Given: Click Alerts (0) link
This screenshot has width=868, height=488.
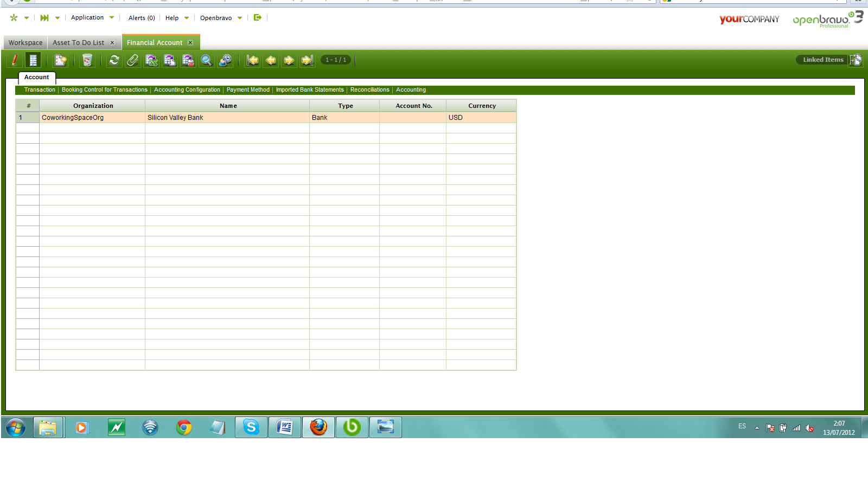Looking at the screenshot, I should tap(142, 18).
